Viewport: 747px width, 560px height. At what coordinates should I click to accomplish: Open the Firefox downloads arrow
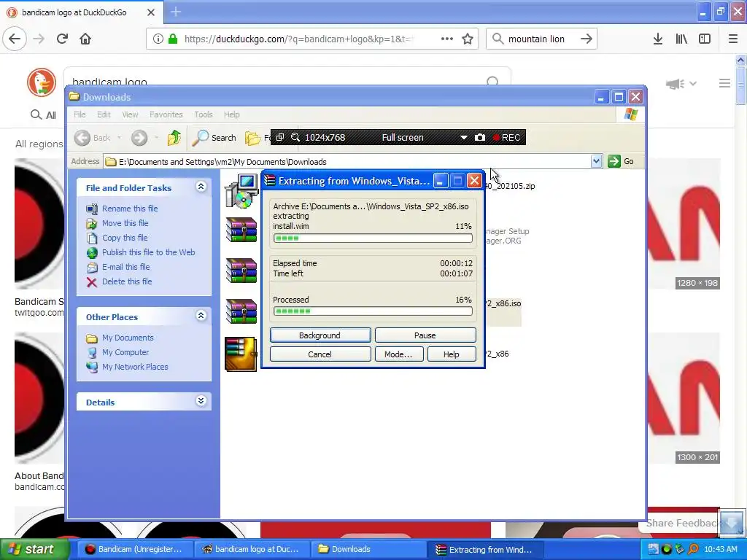(657, 39)
